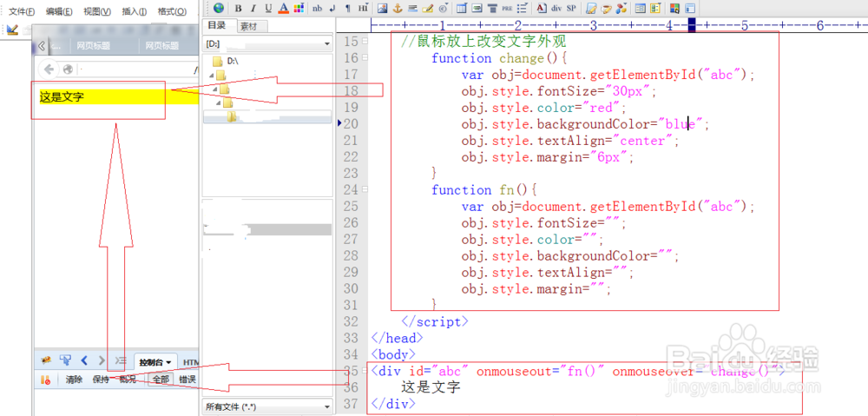Click the align center block icon
868x416 pixels.
492,8
